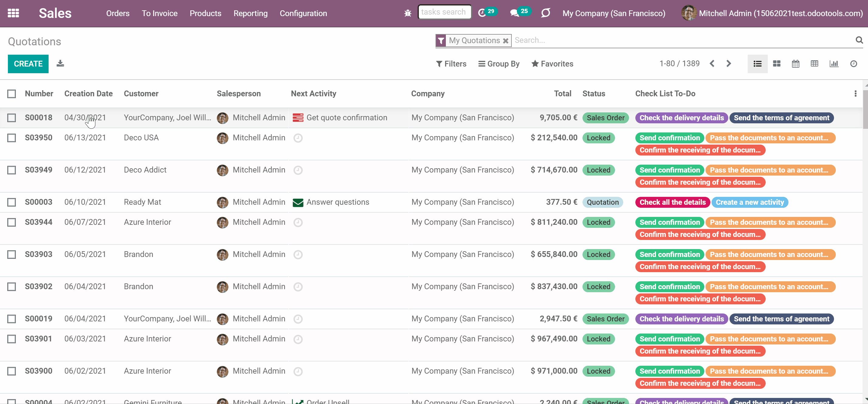Expand the Group By dropdown
Screen dimensions: 868x404
click(x=499, y=64)
